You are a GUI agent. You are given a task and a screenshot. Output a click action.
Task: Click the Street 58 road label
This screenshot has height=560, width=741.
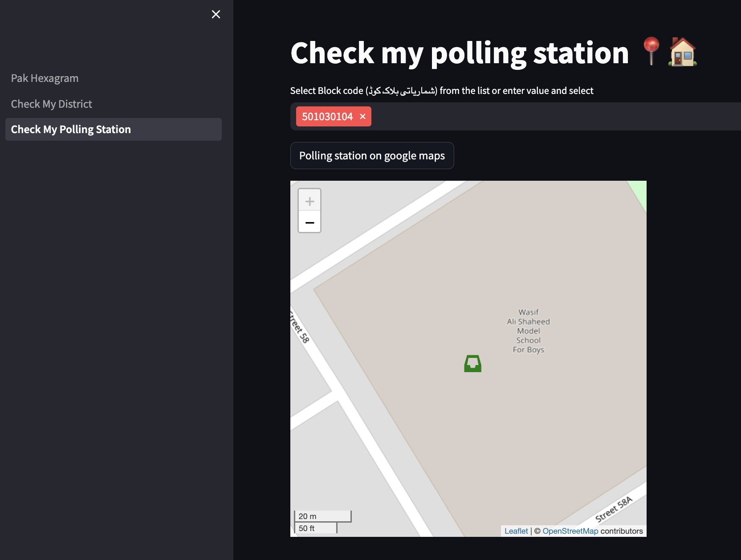[x=299, y=327]
